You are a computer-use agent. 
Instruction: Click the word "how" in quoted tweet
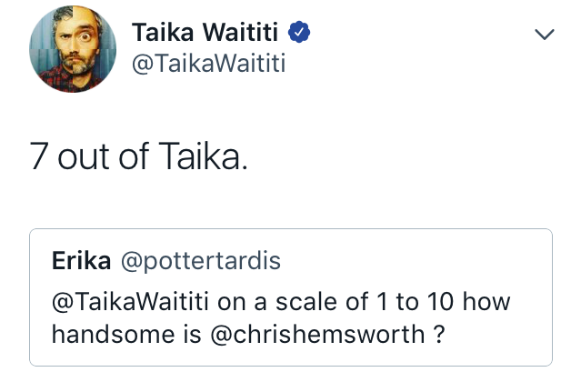click(486, 301)
